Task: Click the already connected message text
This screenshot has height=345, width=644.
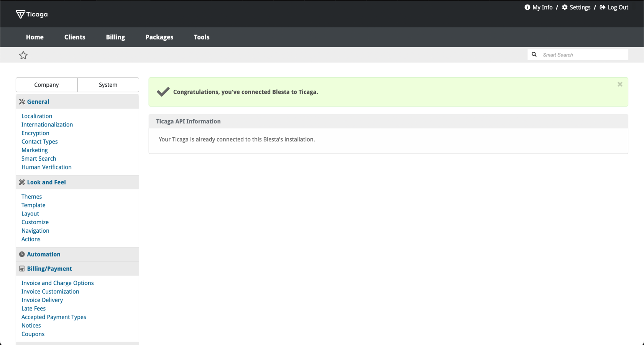Action: (237, 139)
